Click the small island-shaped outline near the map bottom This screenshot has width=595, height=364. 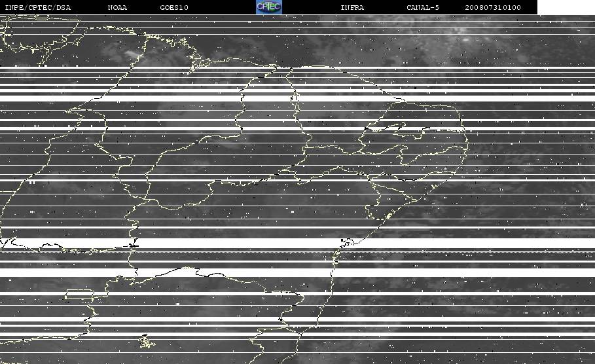(147, 341)
